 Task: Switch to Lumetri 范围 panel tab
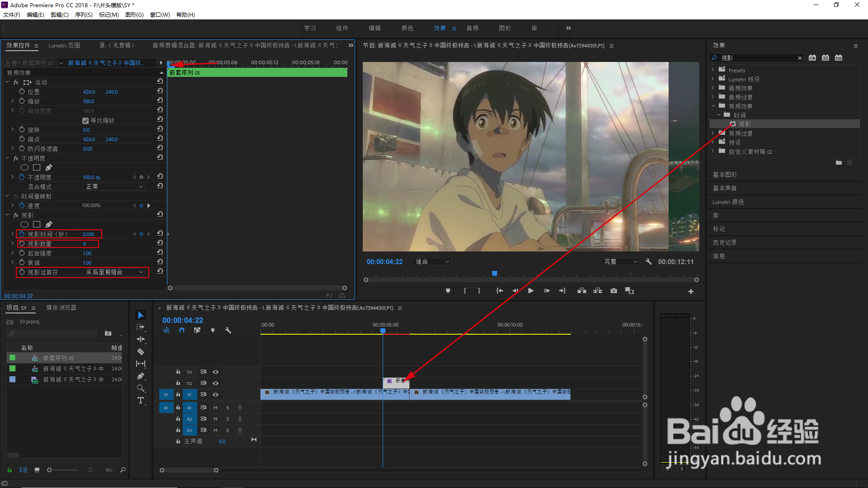point(64,45)
